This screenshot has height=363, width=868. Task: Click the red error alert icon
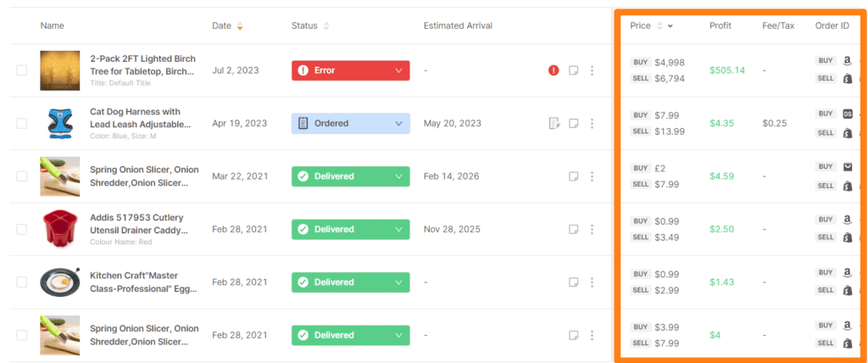pos(554,70)
